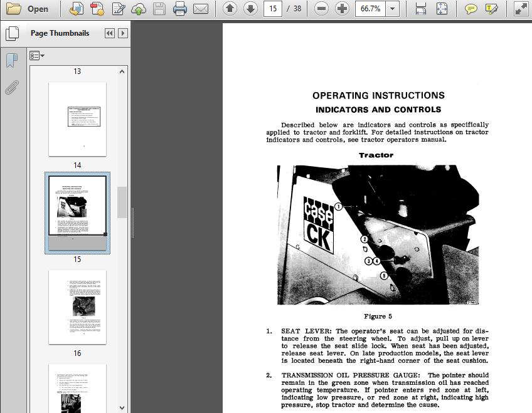Click thumbnail scrollbar up arrow
This screenshot has width=532, height=413.
coord(122,71)
